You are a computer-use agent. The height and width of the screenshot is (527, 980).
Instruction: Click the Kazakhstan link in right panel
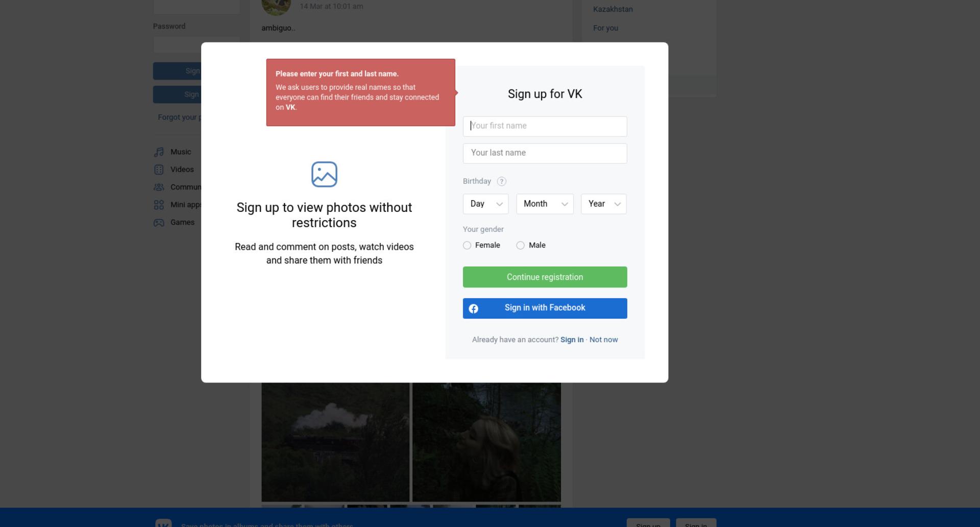612,9
